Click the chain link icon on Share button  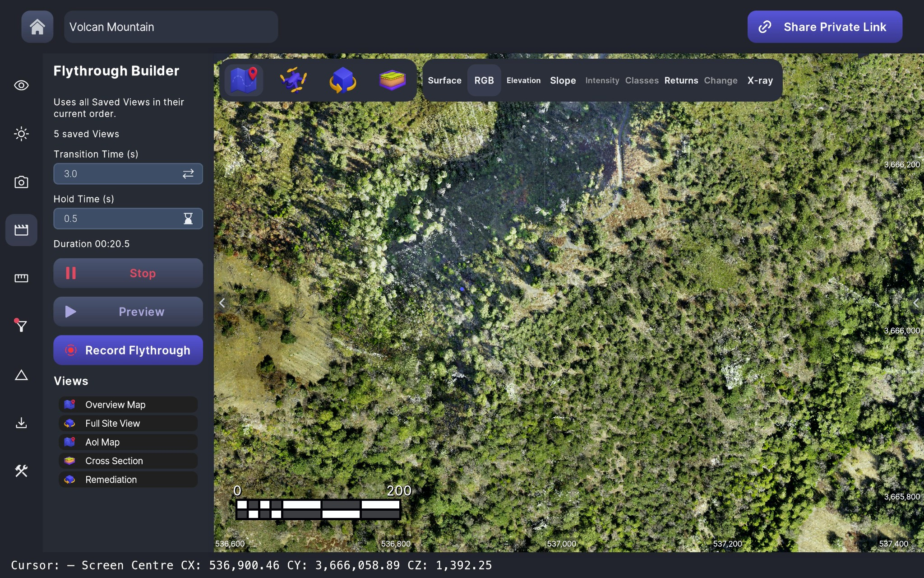coord(765,27)
